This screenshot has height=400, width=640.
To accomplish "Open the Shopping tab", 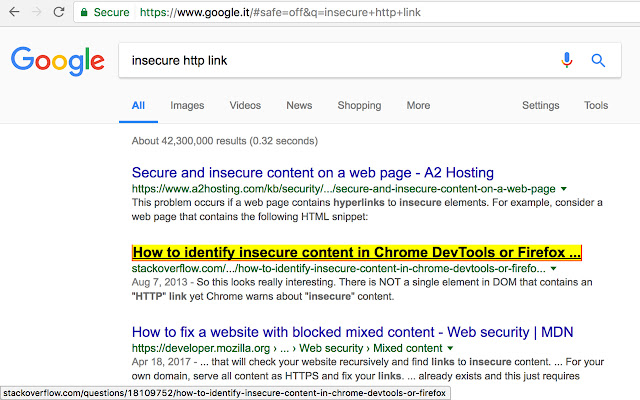I will click(359, 105).
